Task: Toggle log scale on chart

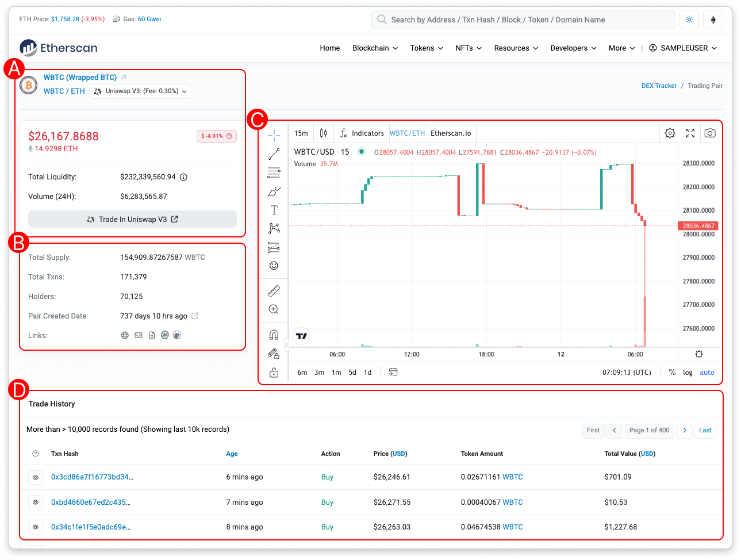Action: click(x=688, y=373)
